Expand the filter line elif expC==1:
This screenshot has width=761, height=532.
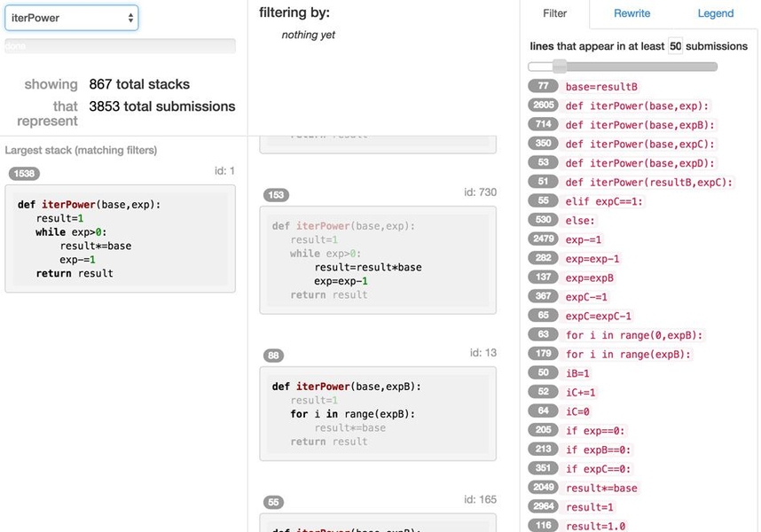603,201
